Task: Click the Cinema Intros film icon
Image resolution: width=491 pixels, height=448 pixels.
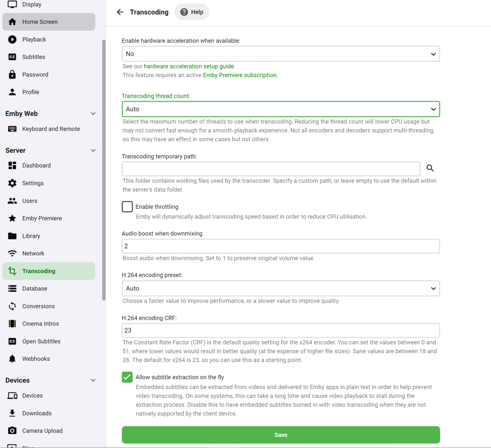Action: pyautogui.click(x=12, y=324)
